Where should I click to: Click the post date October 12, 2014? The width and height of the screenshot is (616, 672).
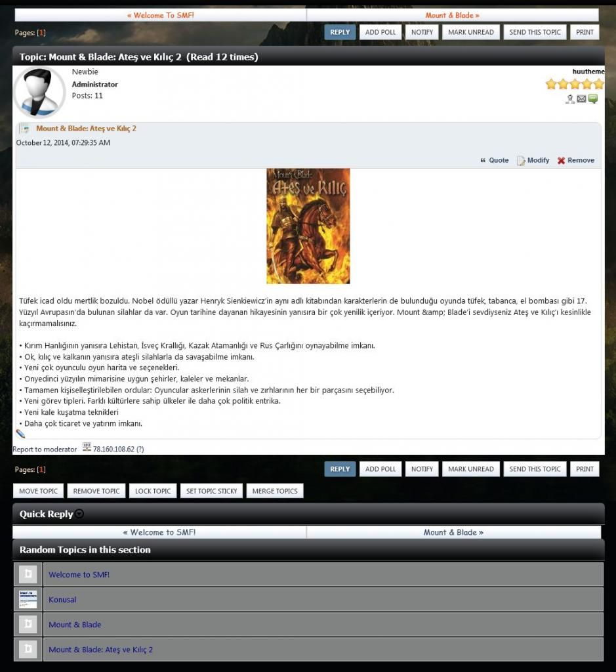(63, 142)
